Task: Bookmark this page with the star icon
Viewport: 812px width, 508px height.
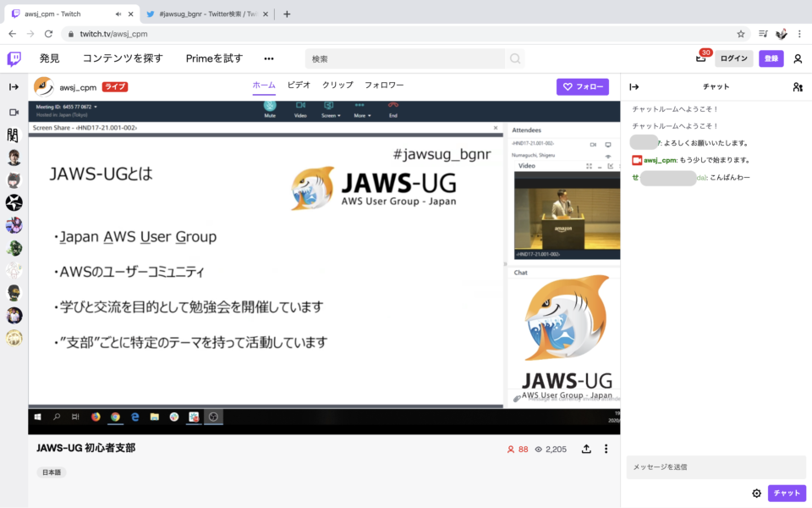Action: [x=741, y=34]
